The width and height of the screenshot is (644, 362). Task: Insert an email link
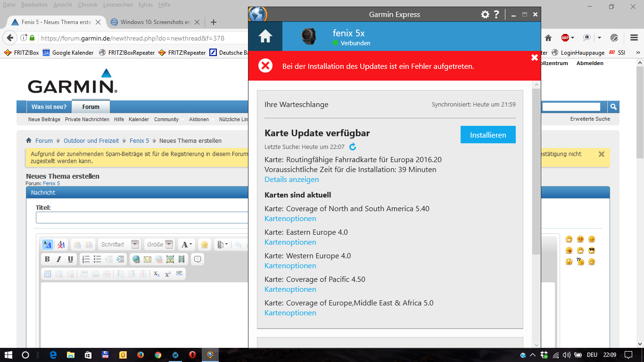(148, 259)
